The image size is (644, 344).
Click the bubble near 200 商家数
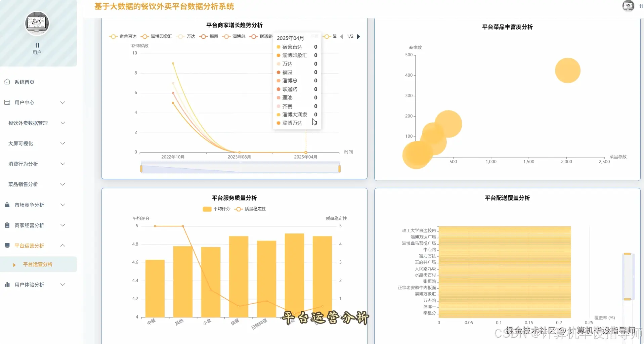click(448, 124)
